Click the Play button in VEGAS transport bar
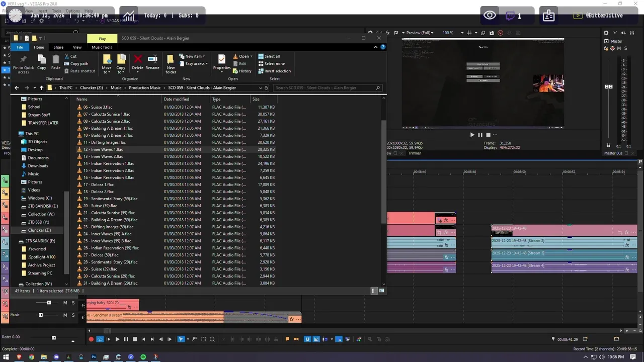Screen dimensions: 644x362 point(117,339)
